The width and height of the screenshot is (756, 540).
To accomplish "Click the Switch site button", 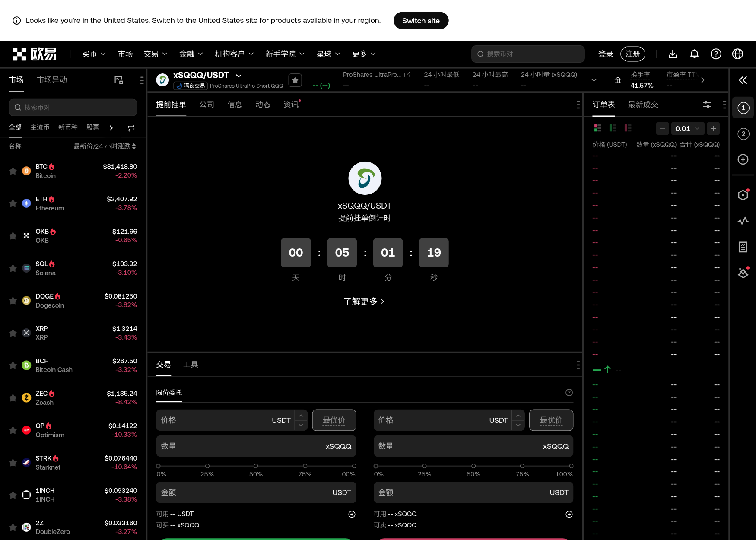I will pos(421,21).
